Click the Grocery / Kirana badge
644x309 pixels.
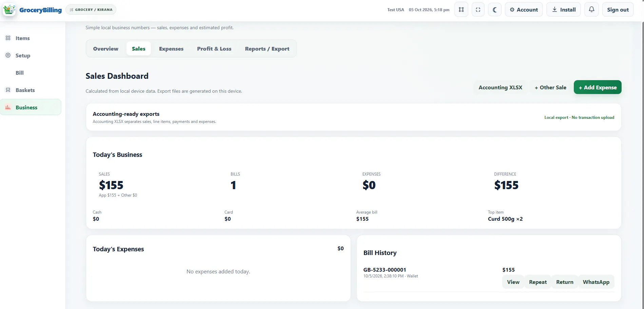coord(91,10)
